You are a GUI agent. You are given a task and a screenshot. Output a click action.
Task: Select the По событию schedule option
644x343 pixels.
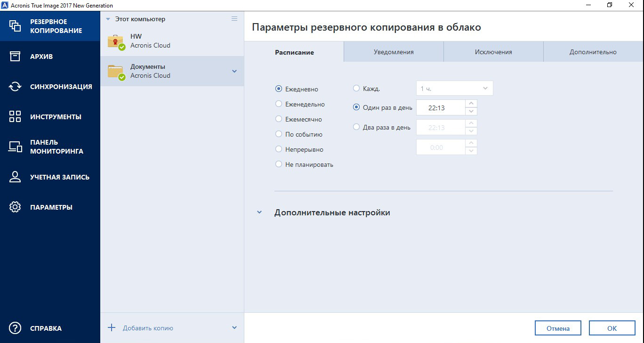click(279, 134)
